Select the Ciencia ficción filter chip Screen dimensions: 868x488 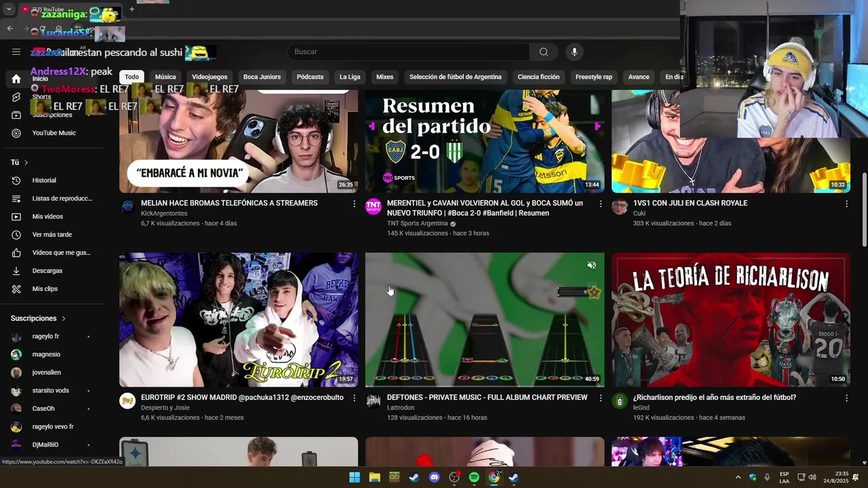pos(538,77)
